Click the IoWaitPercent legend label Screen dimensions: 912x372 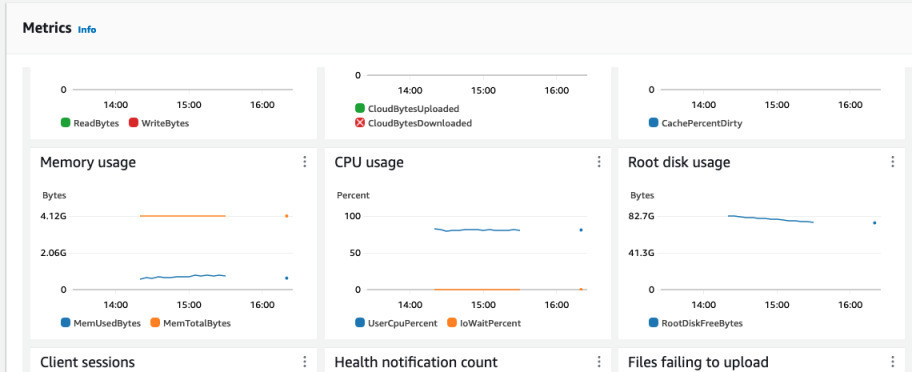[x=490, y=323]
